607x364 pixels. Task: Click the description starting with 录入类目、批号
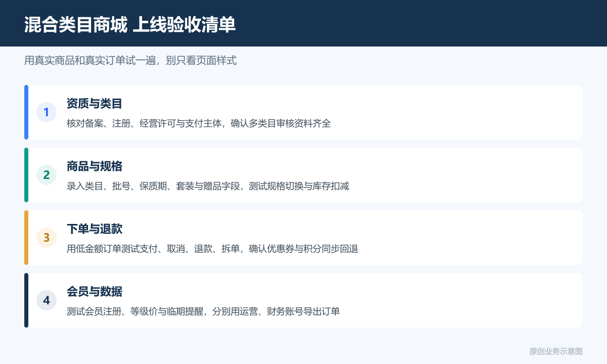208,186
